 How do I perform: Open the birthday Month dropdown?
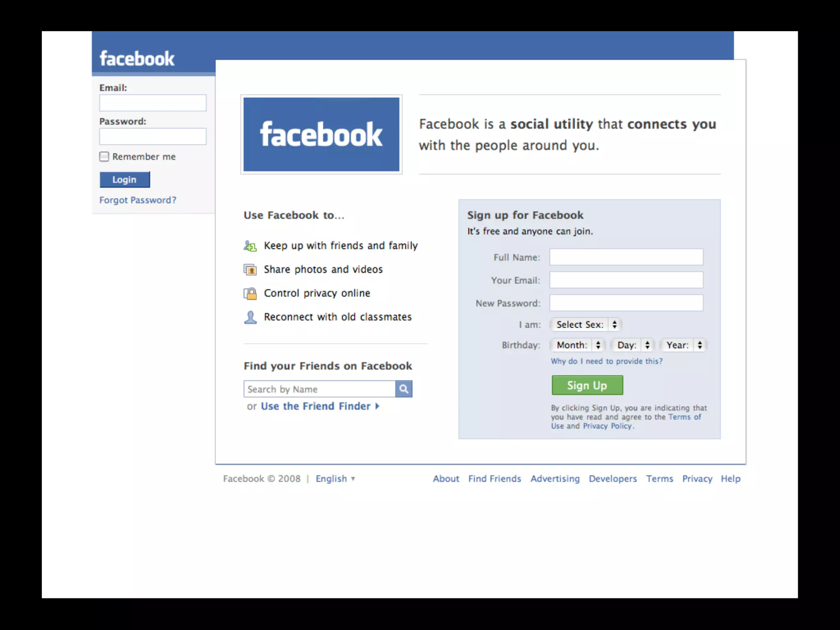(x=577, y=345)
